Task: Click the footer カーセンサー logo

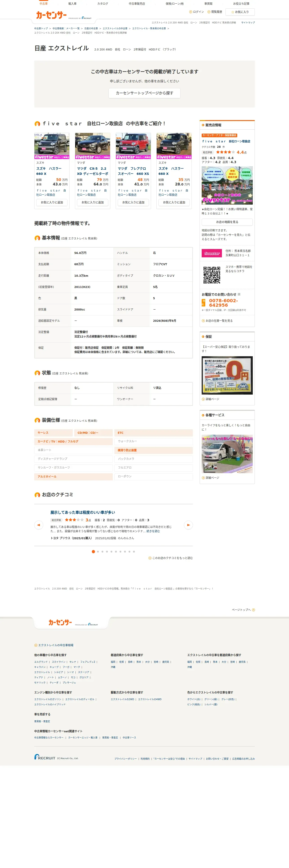Action: point(60,622)
